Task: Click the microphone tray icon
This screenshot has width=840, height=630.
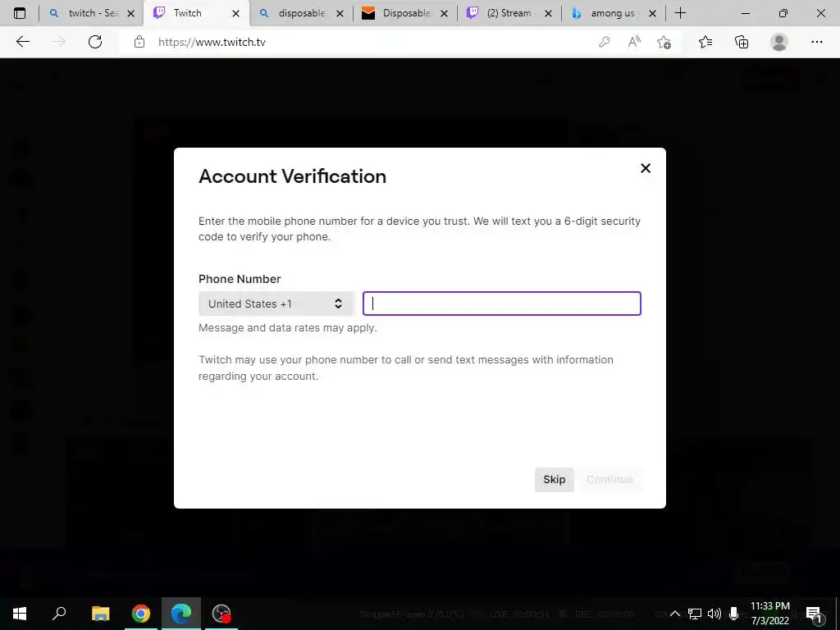Action: point(733,614)
